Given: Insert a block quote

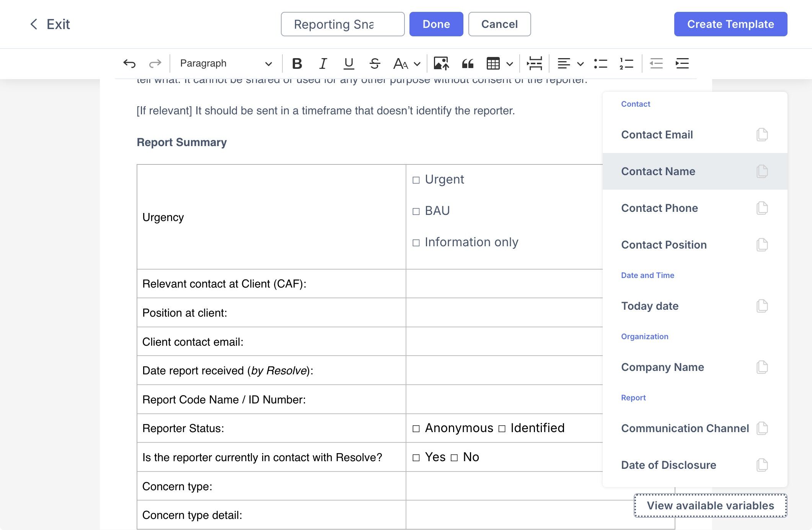Looking at the screenshot, I should tap(468, 63).
